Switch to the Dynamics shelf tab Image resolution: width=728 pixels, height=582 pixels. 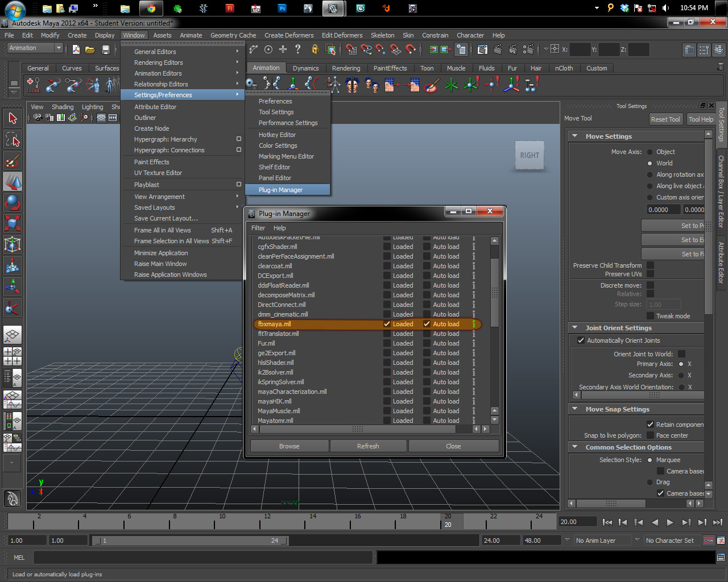point(305,68)
